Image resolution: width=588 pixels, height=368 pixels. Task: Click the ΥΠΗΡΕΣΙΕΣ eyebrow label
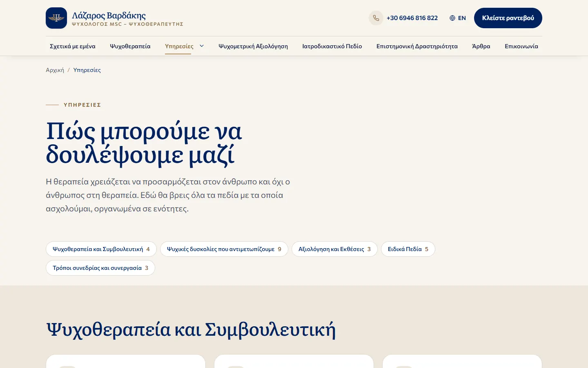click(82, 105)
